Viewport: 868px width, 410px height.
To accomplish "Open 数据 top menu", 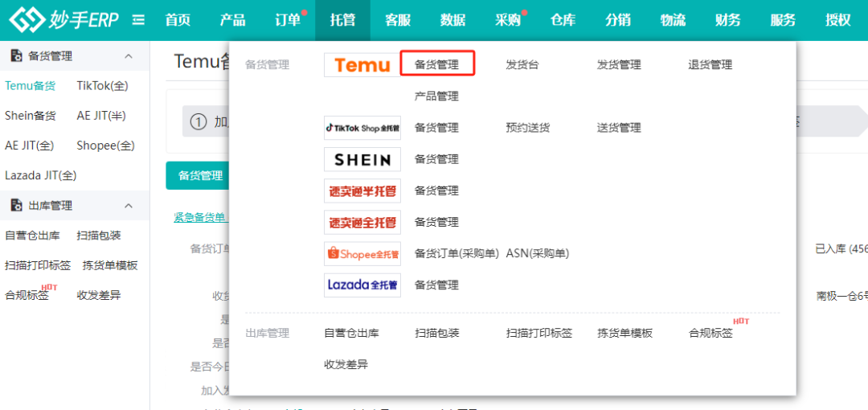I will point(452,21).
